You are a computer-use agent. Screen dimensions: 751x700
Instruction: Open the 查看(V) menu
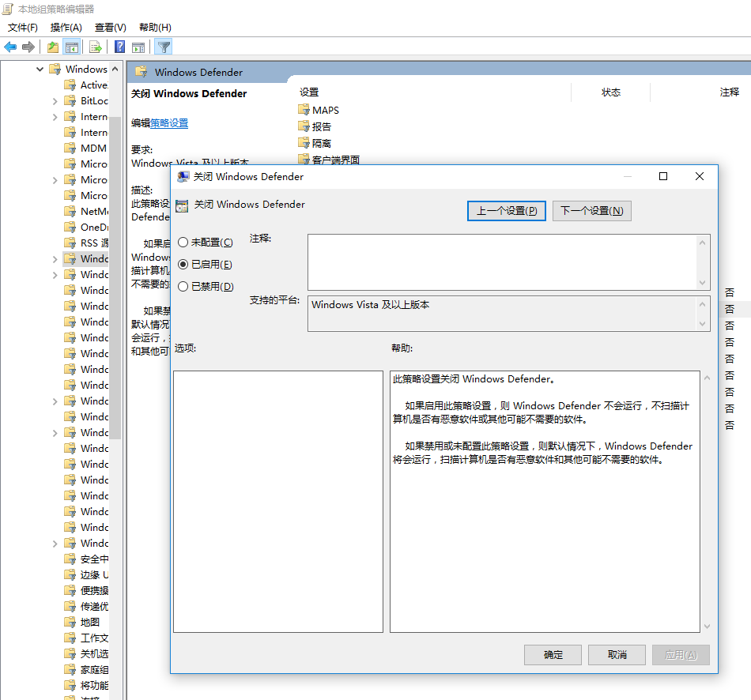110,28
